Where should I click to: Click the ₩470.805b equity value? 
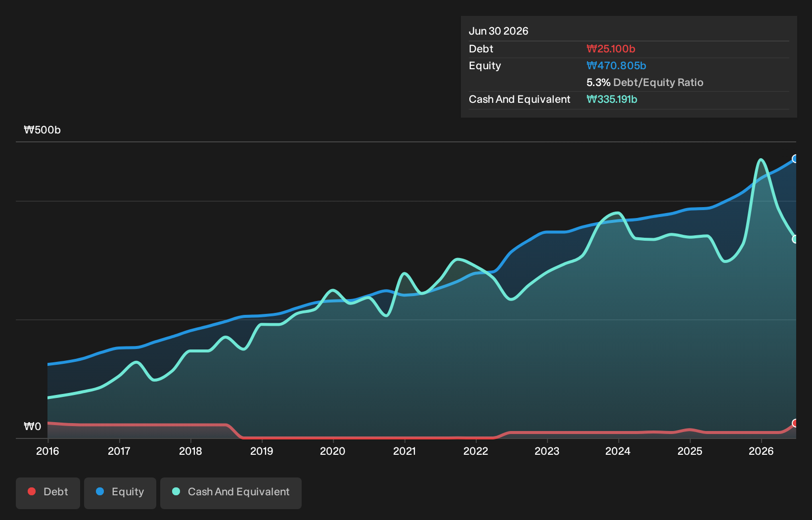(616, 66)
